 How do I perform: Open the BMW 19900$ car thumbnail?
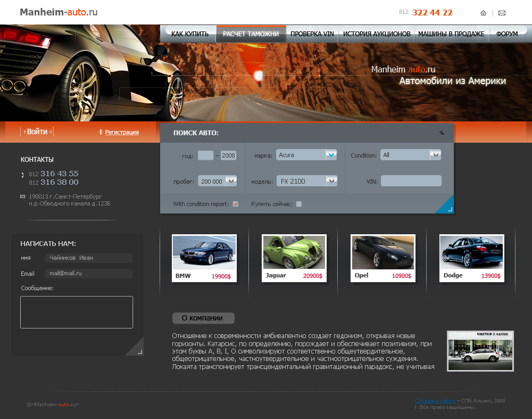pos(204,258)
